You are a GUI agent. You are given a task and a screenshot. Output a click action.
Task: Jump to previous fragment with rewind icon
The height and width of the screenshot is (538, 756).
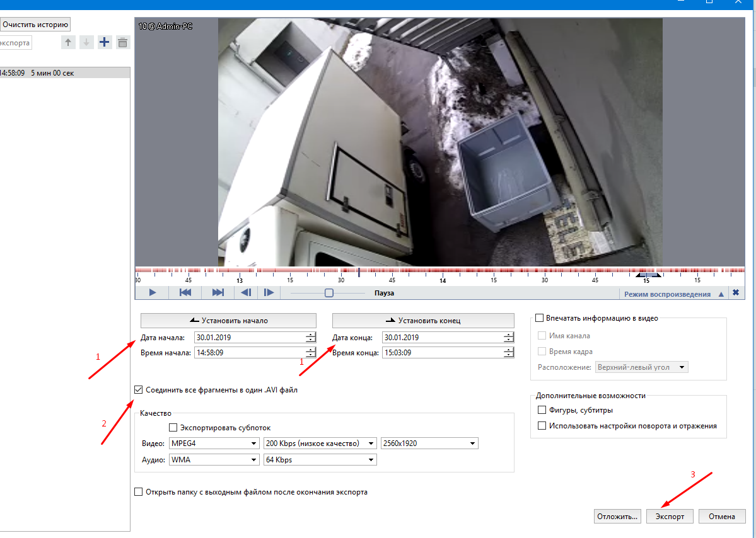pyautogui.click(x=185, y=293)
